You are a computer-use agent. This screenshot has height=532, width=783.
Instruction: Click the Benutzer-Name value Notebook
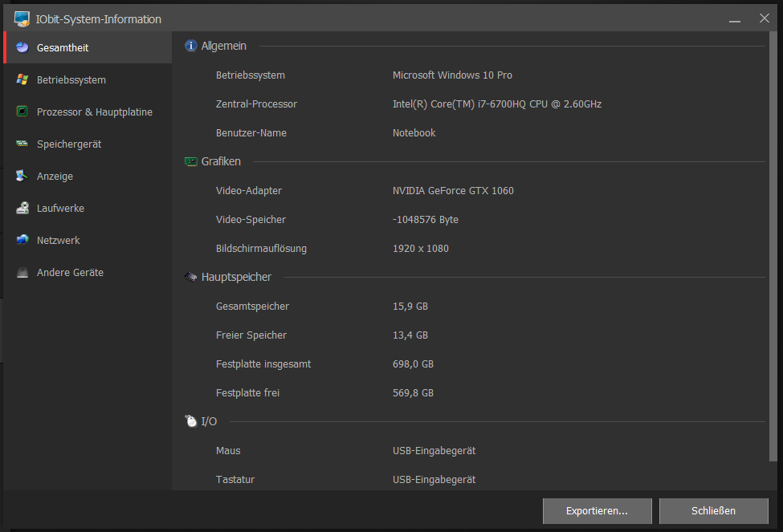point(414,132)
